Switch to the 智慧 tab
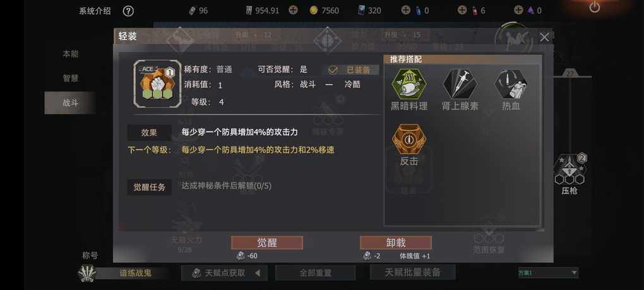Viewport: 644px width, 290px height. tap(70, 78)
